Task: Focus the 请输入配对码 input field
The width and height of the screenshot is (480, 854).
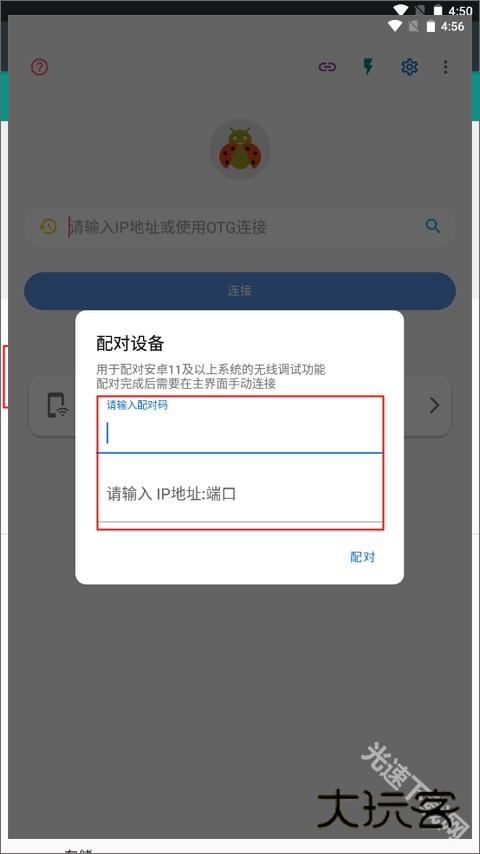Action: pyautogui.click(x=240, y=425)
